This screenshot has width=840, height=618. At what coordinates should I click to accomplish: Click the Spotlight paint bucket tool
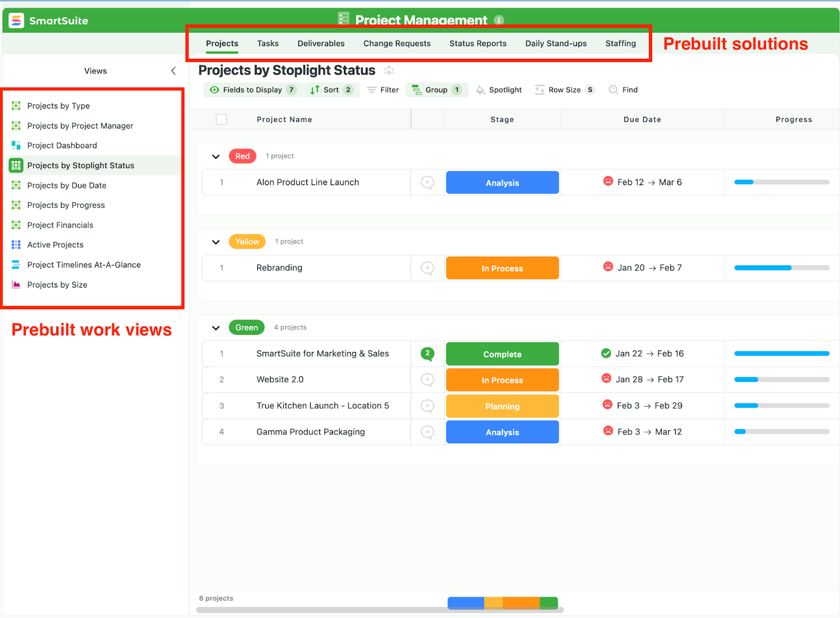[499, 90]
